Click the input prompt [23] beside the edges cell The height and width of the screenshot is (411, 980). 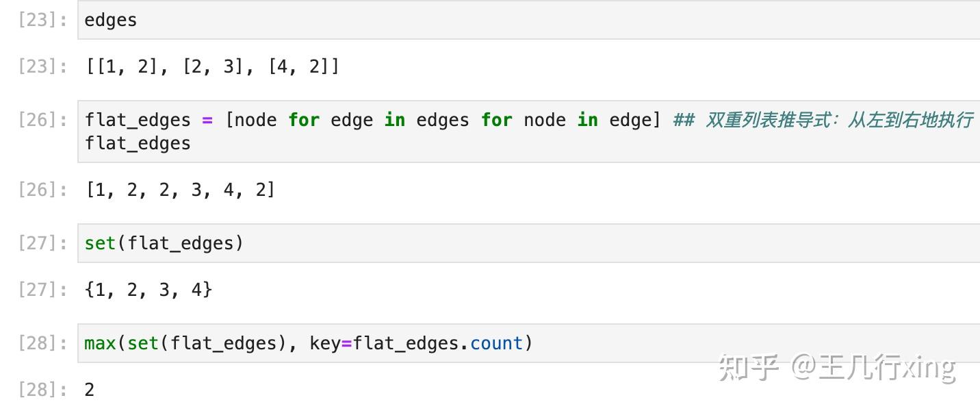tap(42, 21)
